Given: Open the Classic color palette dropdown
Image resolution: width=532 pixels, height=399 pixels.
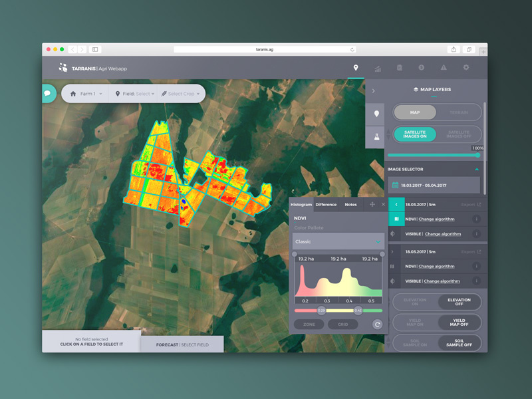Looking at the screenshot, I should tap(338, 242).
